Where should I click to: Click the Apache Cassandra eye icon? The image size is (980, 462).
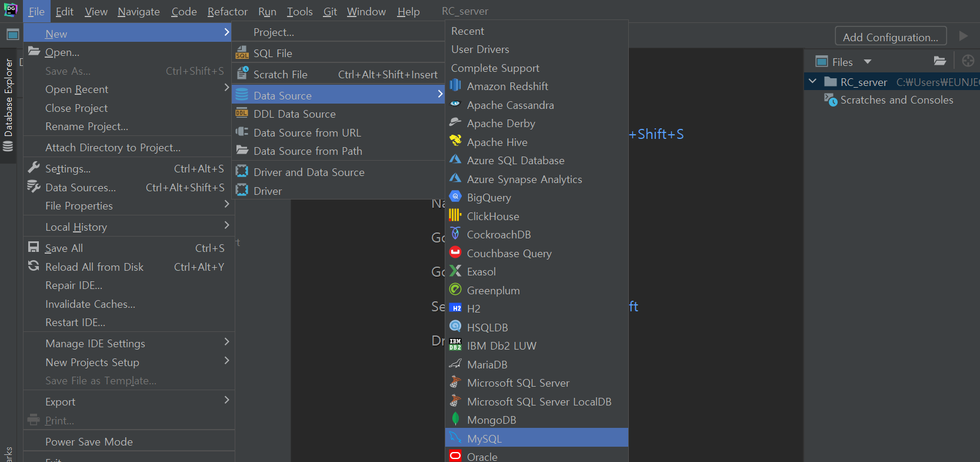pyautogui.click(x=455, y=104)
